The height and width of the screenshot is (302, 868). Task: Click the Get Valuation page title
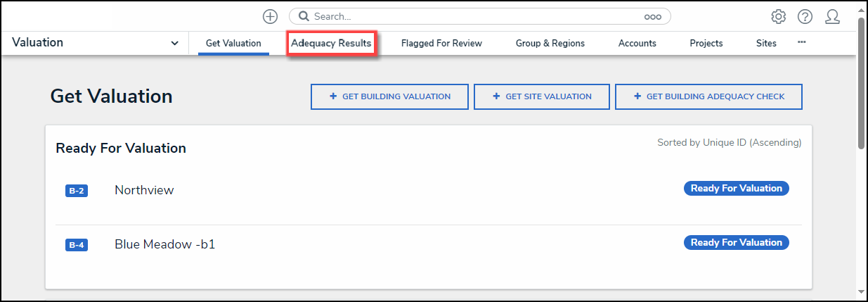click(x=112, y=96)
